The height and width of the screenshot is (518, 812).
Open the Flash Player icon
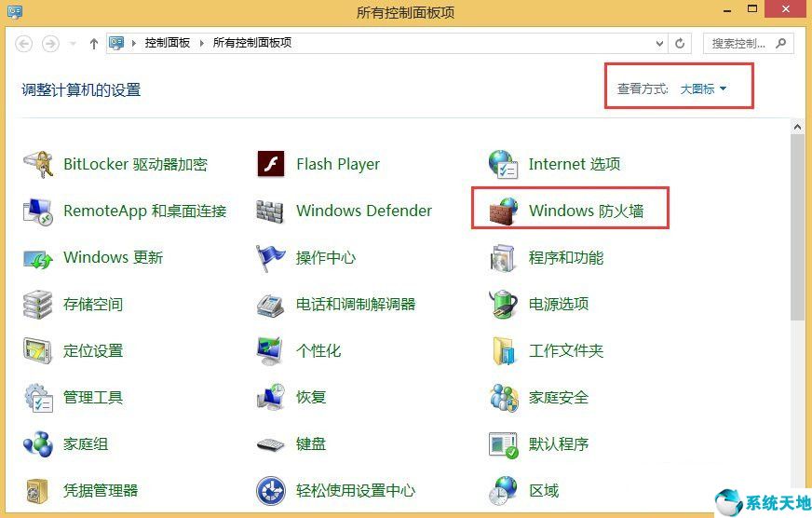pyautogui.click(x=270, y=164)
